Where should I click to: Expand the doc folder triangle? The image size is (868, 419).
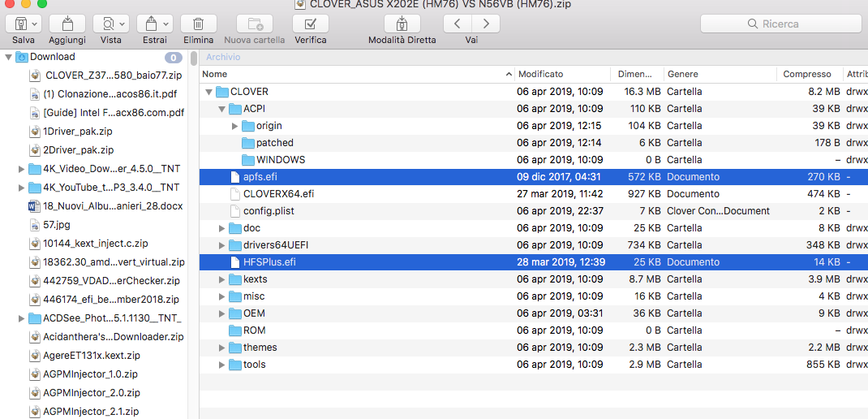[222, 228]
